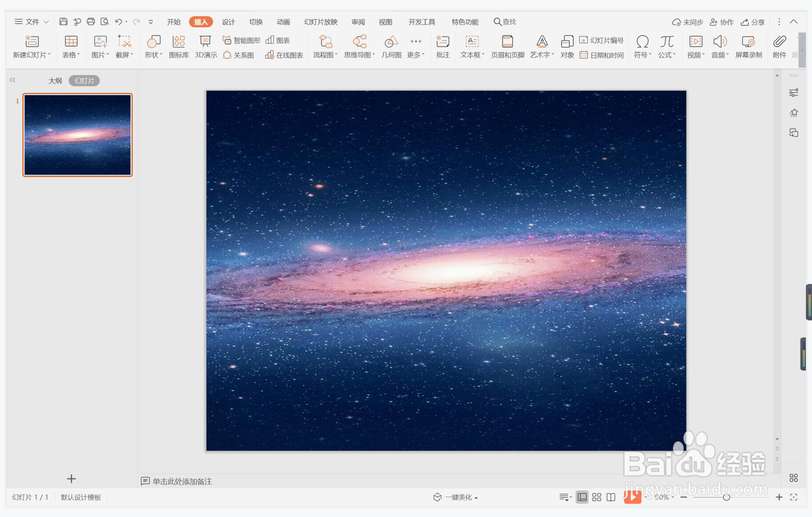Insert a Picture (图片)

[100, 47]
